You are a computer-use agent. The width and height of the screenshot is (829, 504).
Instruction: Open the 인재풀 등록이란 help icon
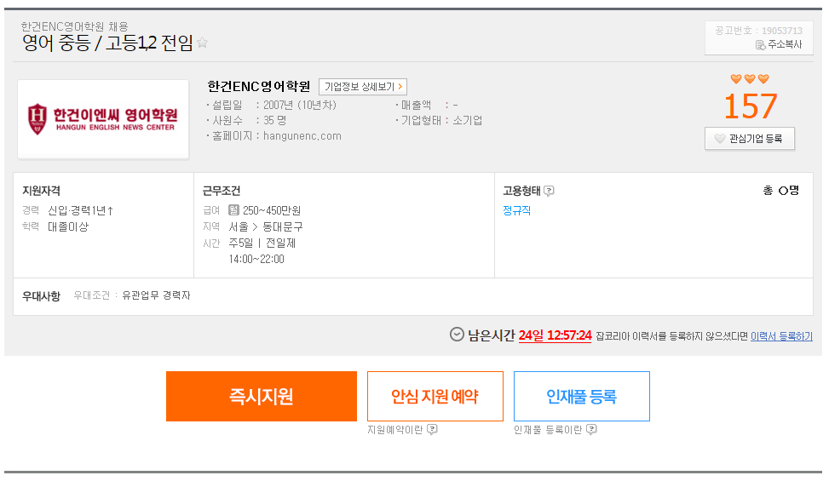tap(591, 430)
